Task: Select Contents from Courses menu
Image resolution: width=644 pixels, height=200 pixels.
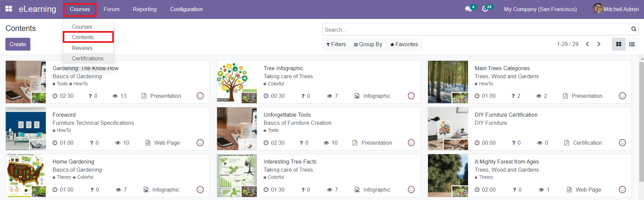Action: pos(83,37)
